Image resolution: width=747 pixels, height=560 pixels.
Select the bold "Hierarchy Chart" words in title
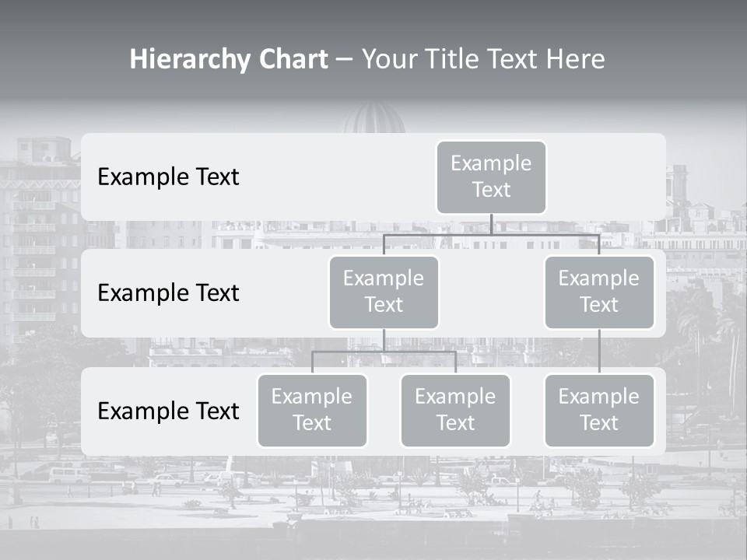228,59
